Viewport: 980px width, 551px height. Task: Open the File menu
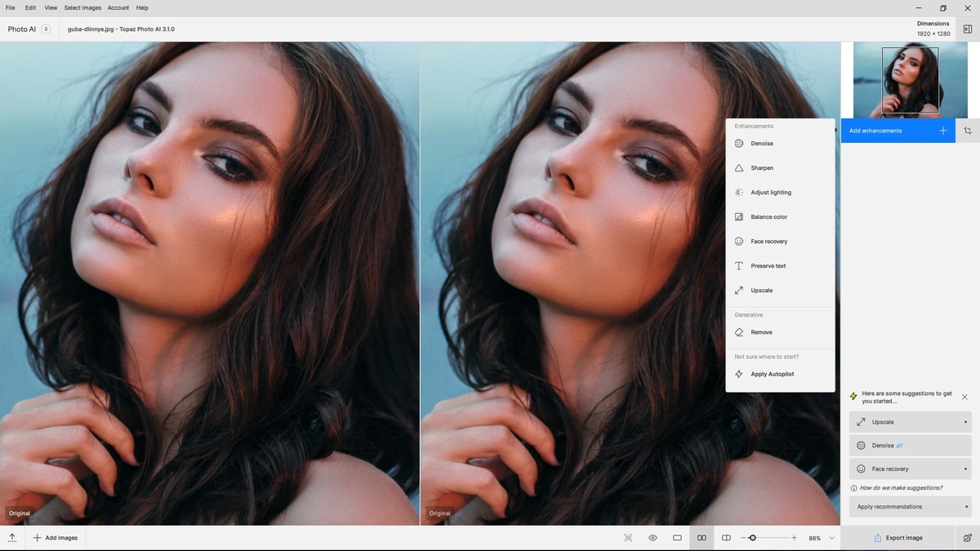11,7
